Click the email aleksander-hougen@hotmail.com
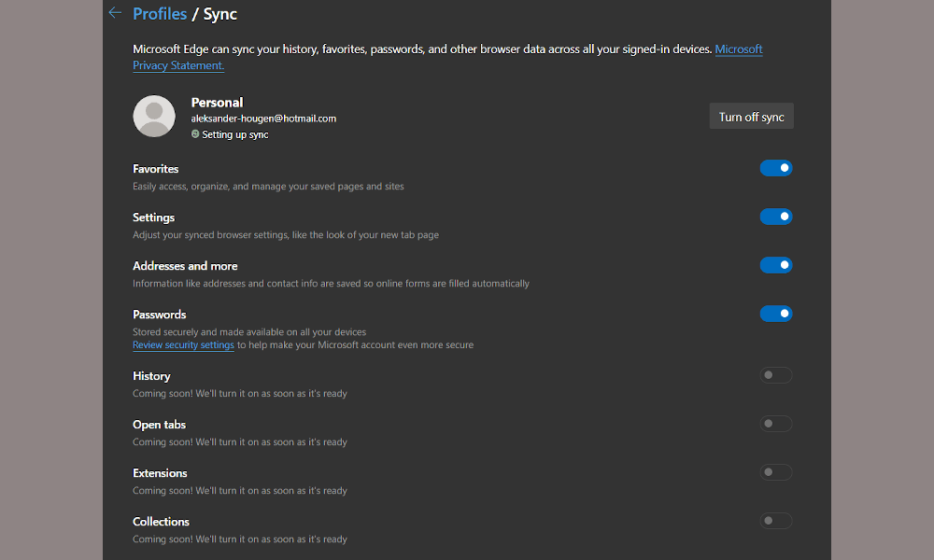 (263, 119)
